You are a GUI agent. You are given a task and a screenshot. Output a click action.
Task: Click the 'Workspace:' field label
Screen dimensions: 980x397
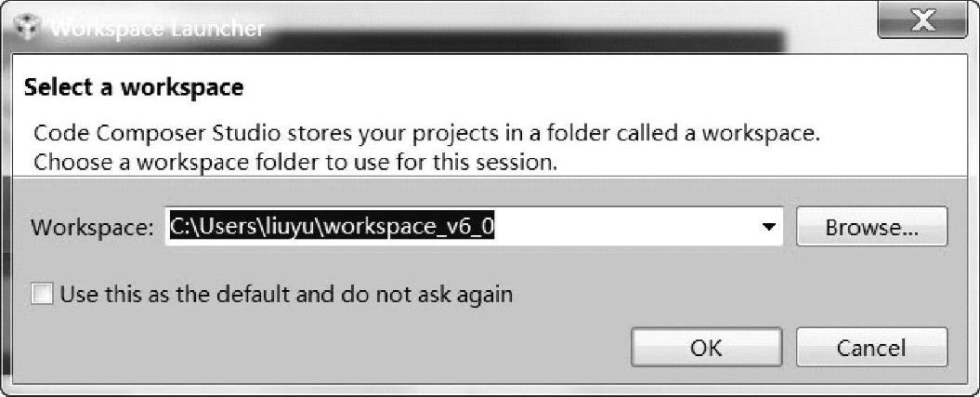[92, 228]
